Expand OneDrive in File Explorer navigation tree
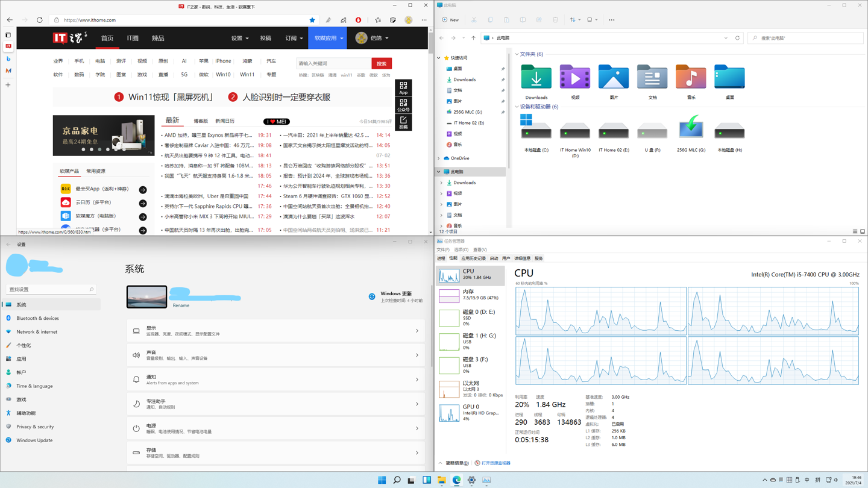868x488 pixels. (x=439, y=158)
